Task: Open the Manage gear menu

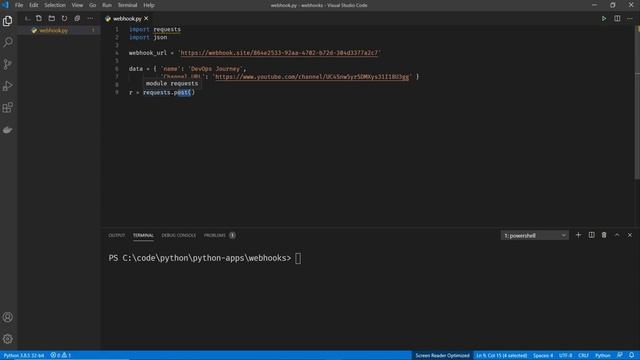Action: [x=8, y=339]
